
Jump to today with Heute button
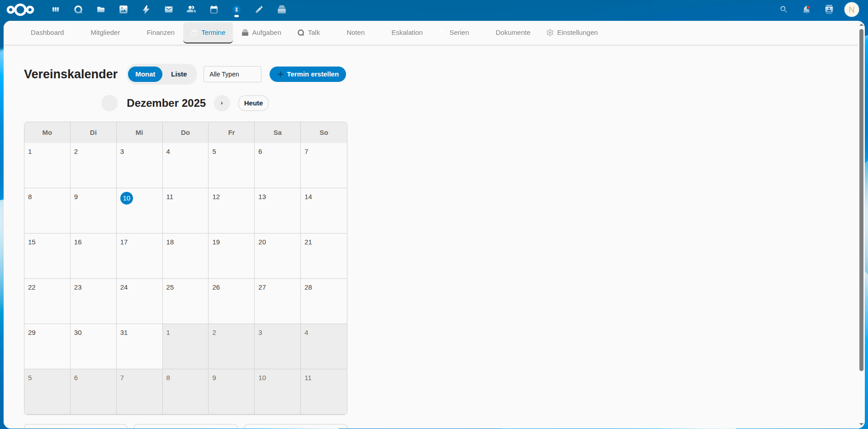[253, 103]
